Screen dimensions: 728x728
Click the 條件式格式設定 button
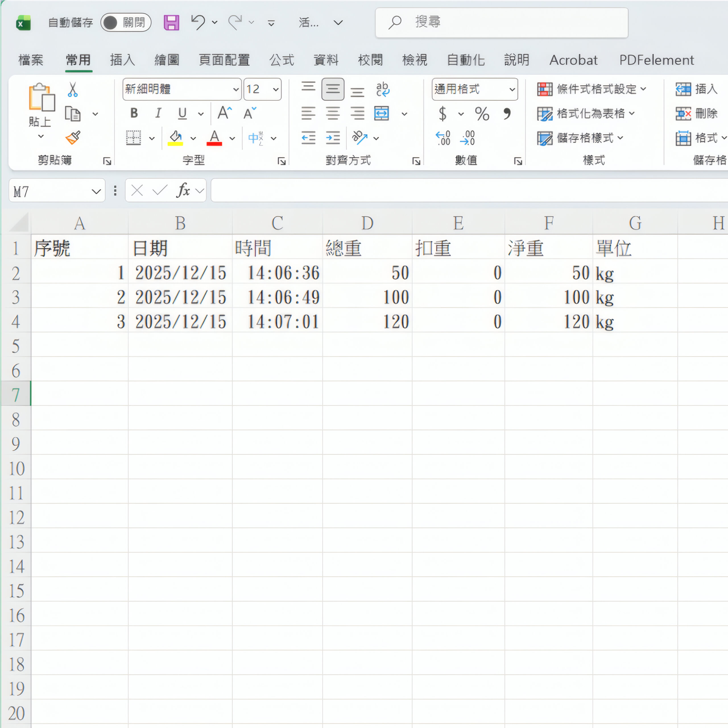tap(591, 89)
